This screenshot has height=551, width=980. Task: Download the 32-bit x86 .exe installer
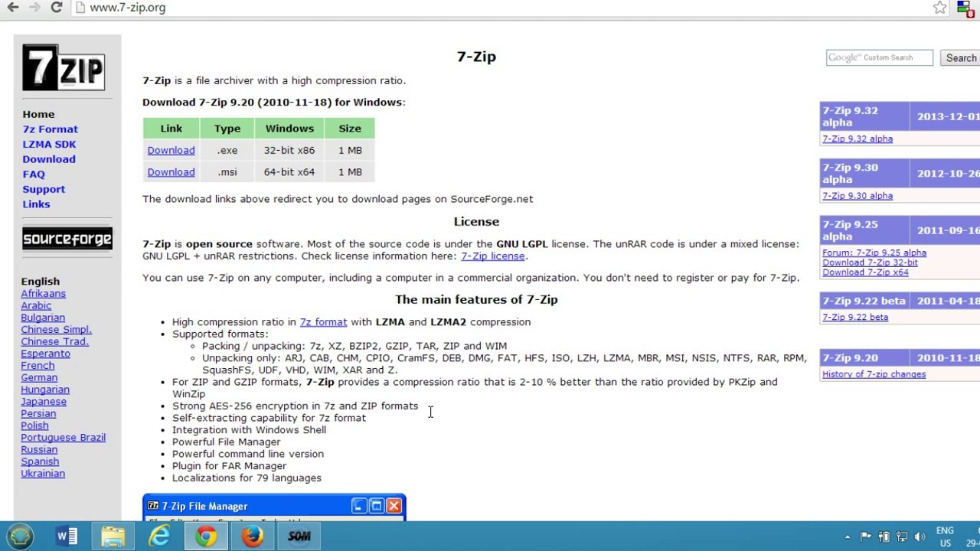point(171,151)
